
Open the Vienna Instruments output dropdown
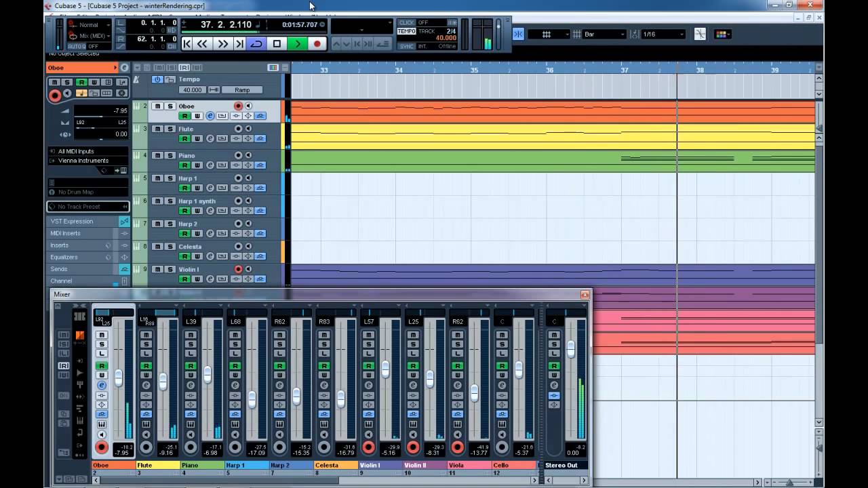point(87,161)
